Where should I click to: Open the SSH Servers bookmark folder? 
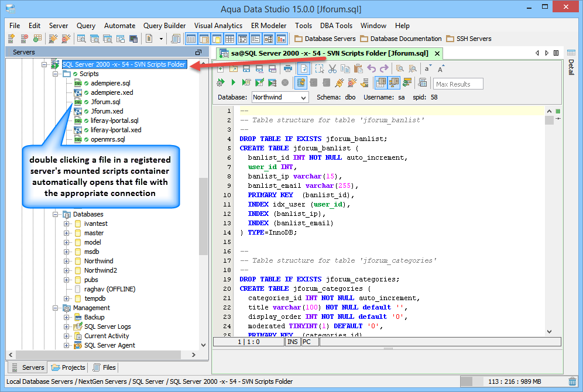[469, 39]
